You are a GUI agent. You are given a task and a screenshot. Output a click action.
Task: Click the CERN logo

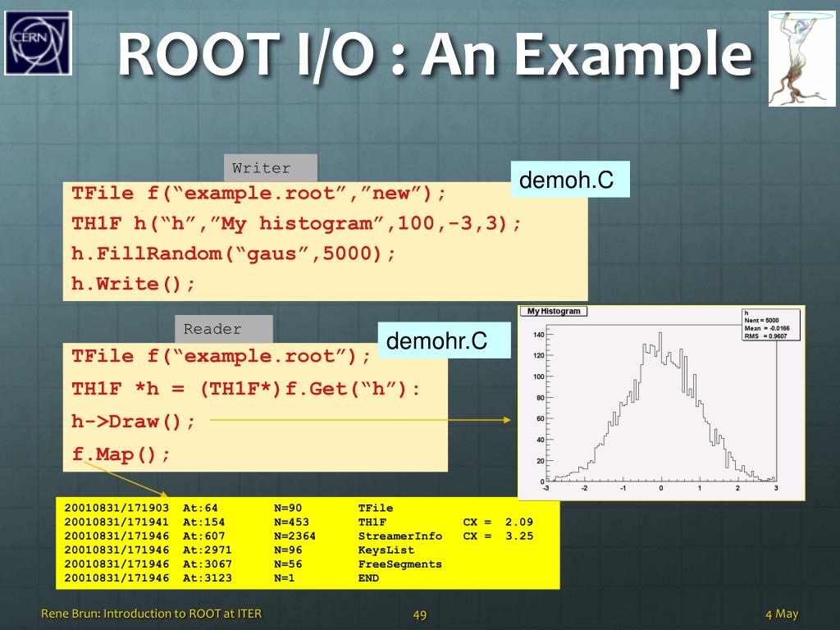pos(38,43)
